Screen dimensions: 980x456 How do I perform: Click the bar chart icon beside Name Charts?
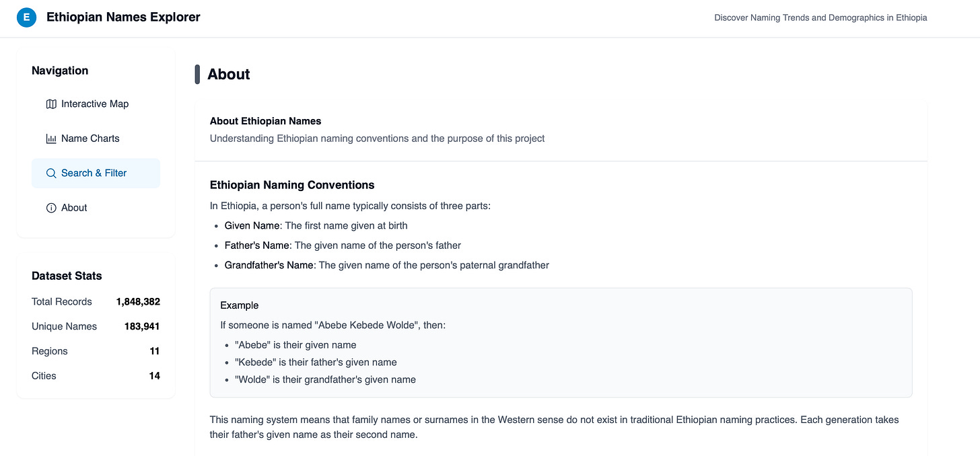pos(51,139)
